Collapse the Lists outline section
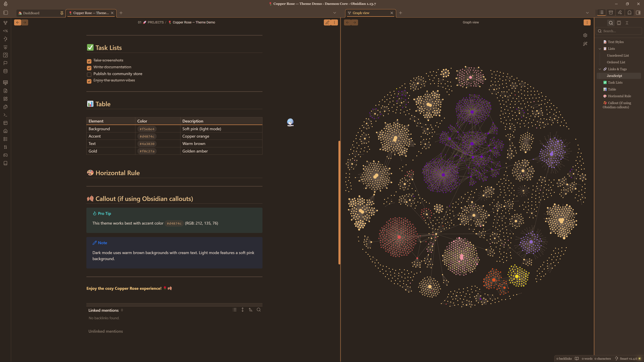 click(x=600, y=49)
